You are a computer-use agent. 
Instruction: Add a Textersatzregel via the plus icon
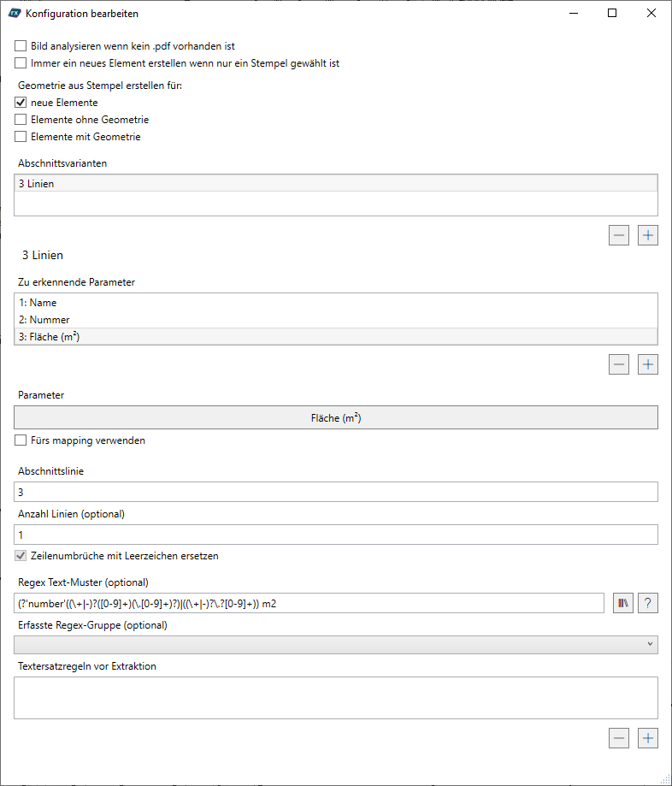[x=647, y=738]
